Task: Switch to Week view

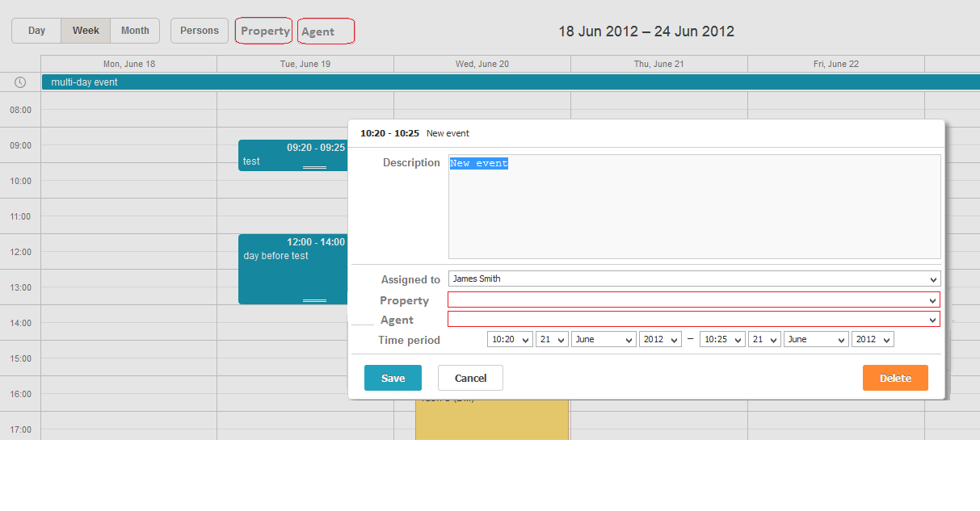Action: click(x=86, y=31)
